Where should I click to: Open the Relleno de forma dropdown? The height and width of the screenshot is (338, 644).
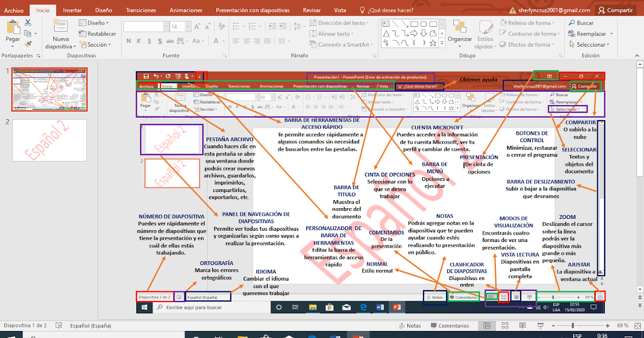(x=529, y=23)
